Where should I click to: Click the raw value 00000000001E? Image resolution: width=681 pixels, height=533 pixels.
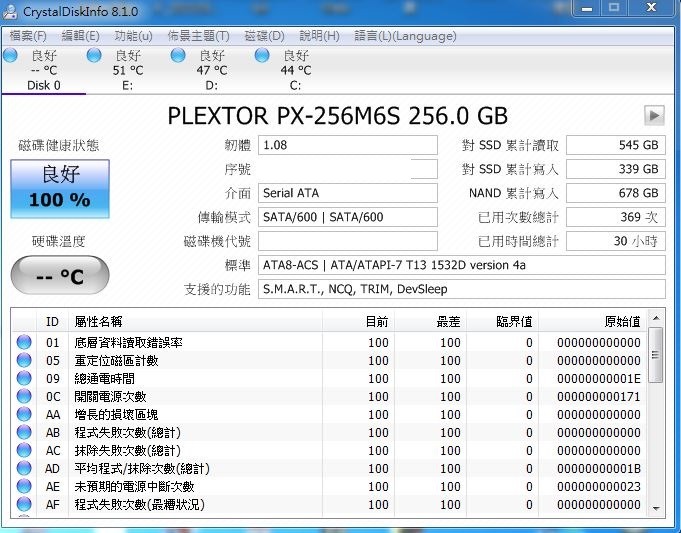coord(599,379)
